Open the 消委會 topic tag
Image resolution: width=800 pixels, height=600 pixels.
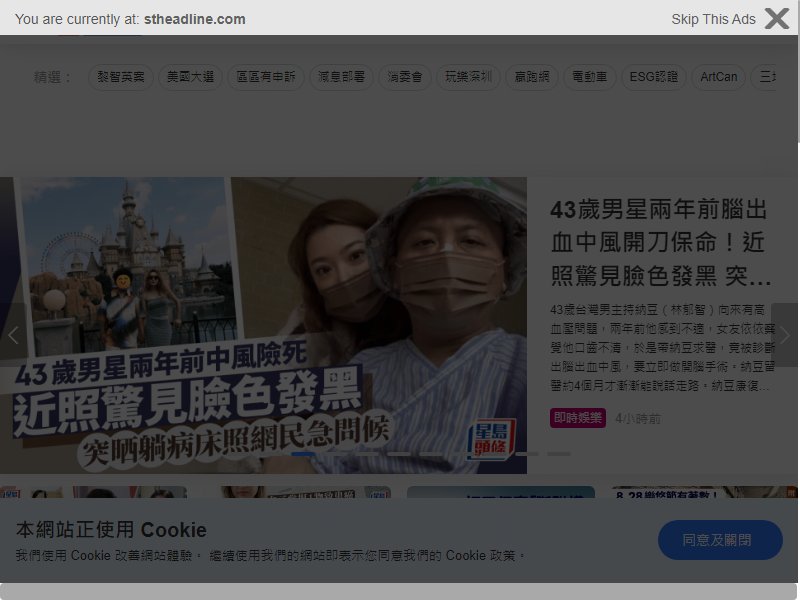[x=405, y=77]
